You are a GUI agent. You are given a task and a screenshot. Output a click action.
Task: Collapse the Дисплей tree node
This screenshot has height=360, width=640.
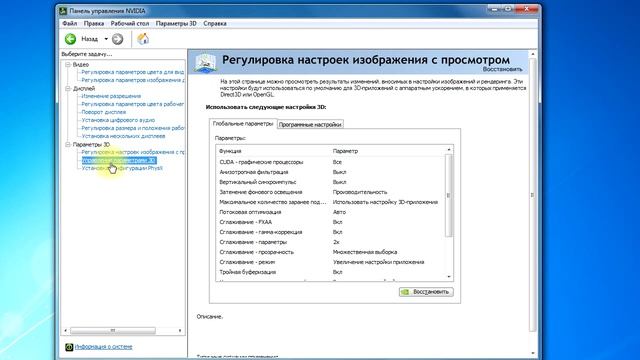(68, 88)
